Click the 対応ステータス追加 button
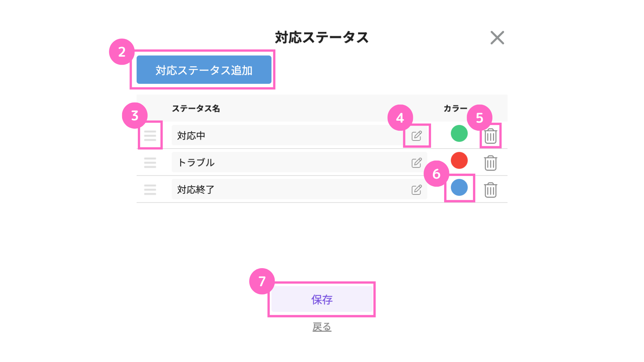This screenshot has width=644, height=362. point(204,70)
